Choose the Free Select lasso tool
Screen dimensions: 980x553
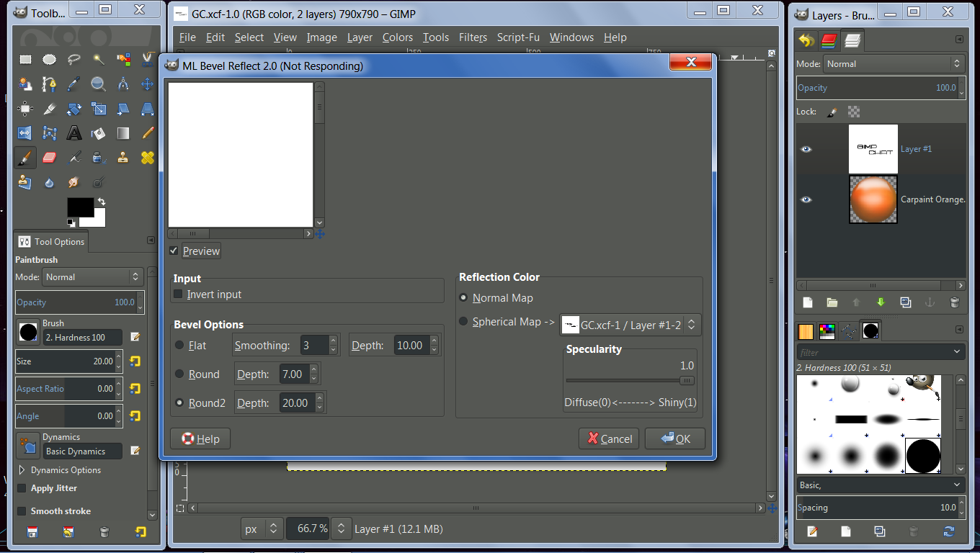(x=74, y=60)
